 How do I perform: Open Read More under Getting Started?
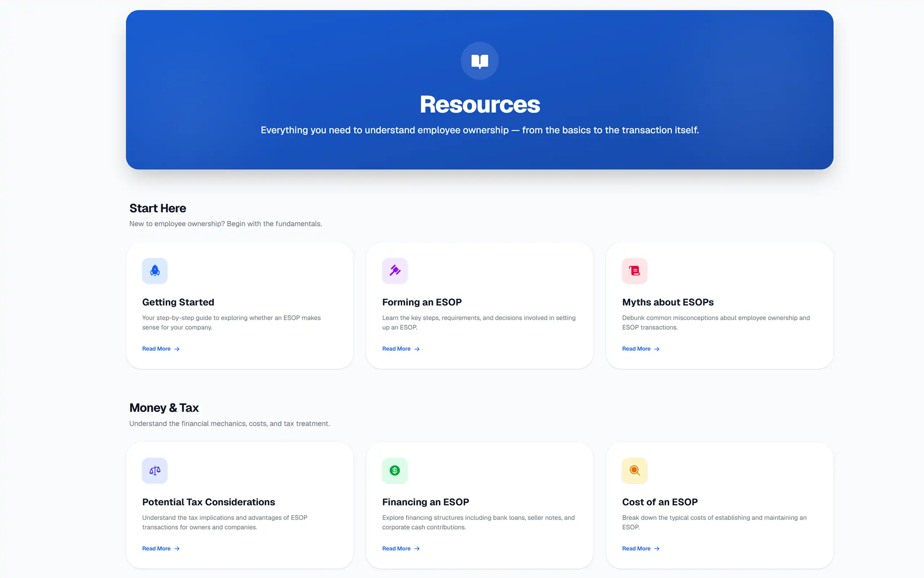coord(157,349)
